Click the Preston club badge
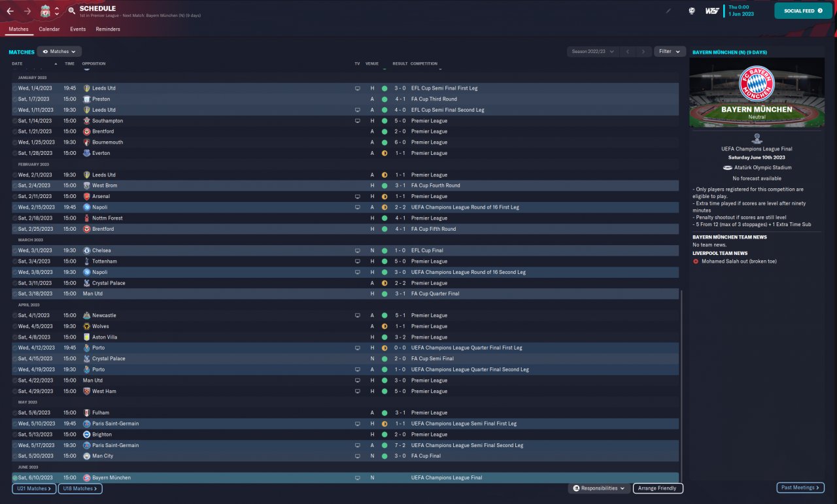Image resolution: width=837 pixels, height=504 pixels. click(86, 99)
